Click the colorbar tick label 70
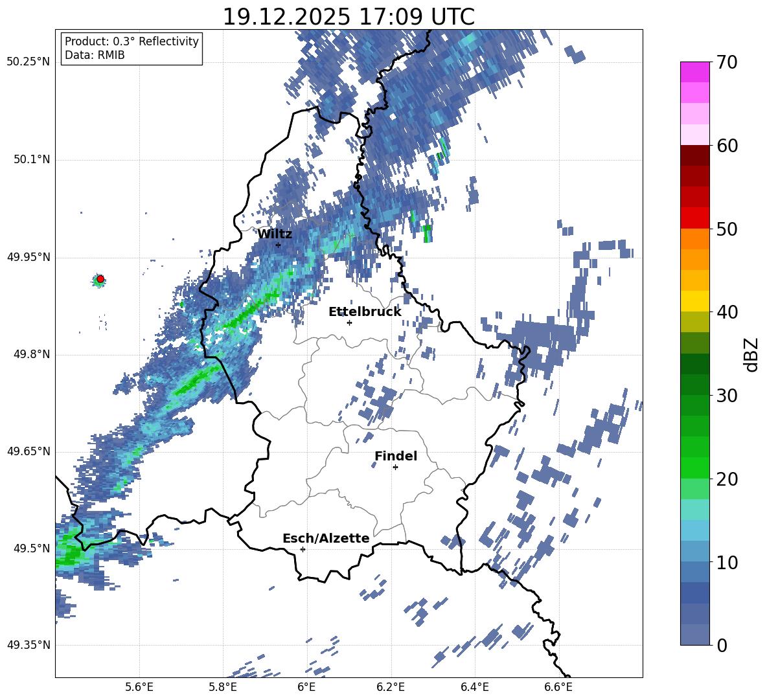This screenshot has width=767, height=700. click(727, 63)
